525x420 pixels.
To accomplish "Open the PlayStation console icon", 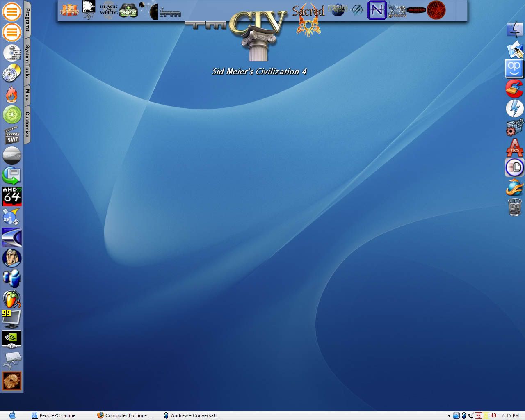I will click(x=12, y=361).
